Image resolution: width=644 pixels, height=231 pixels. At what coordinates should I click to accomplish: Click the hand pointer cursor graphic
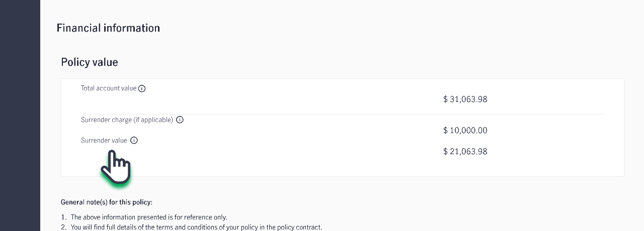point(116,167)
